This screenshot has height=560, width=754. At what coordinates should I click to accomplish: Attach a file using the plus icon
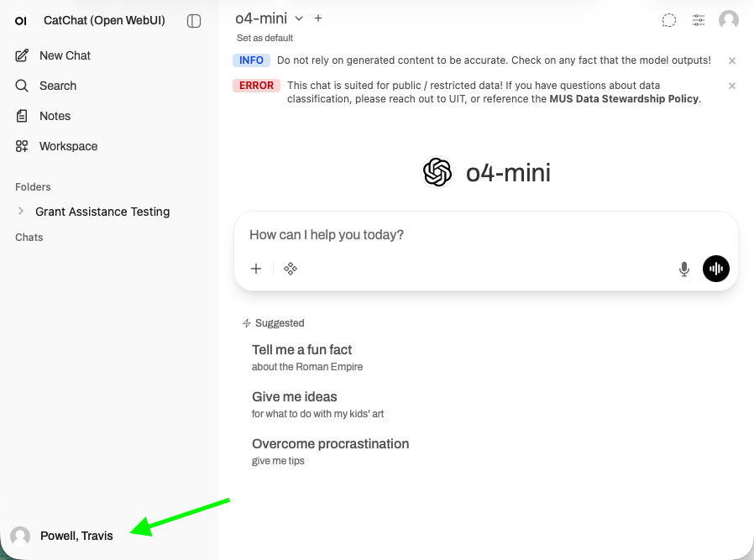(x=256, y=269)
